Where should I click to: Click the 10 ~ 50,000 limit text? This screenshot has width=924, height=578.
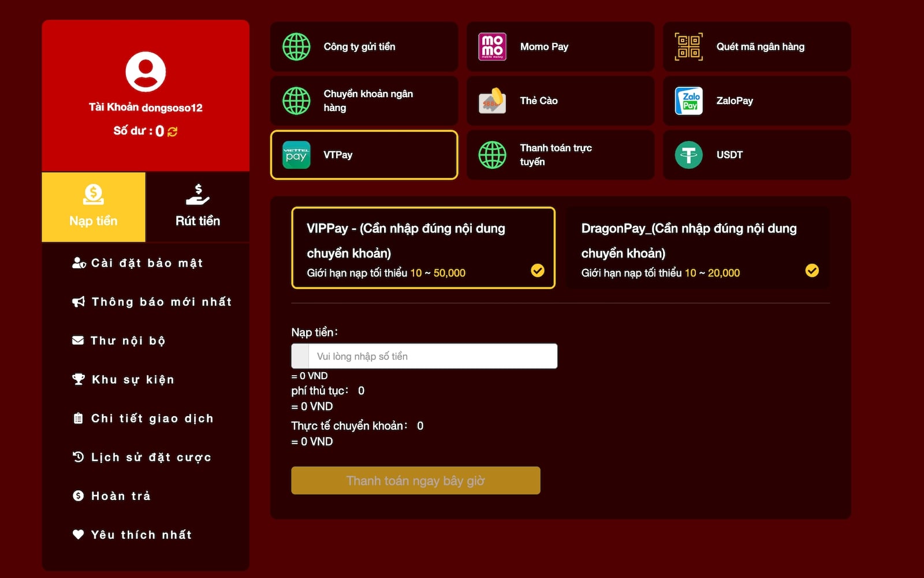[x=438, y=273]
